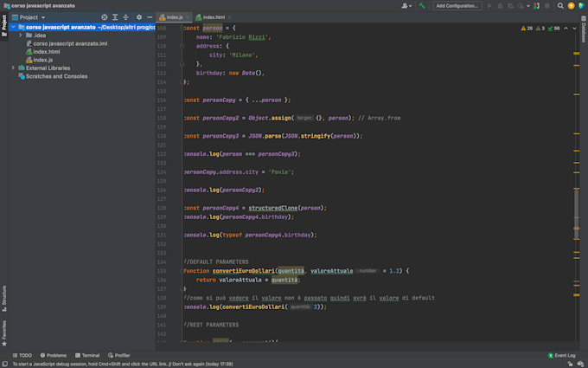Viewport: 588px width, 368px height.
Task: Click the warnings count indicator
Action: tap(527, 29)
